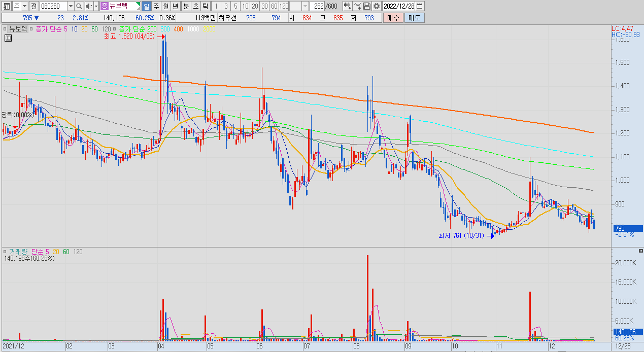Select the 년 yearly period tab
Image resolution: width=644 pixels, height=352 pixels.
tap(175, 6)
